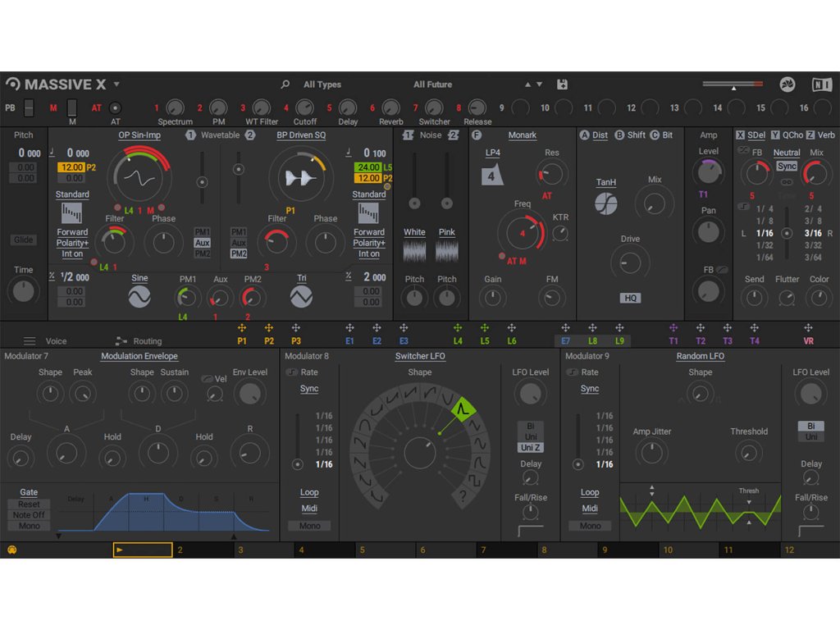Open the BP Driven SQ wavetable selector

coord(301,135)
